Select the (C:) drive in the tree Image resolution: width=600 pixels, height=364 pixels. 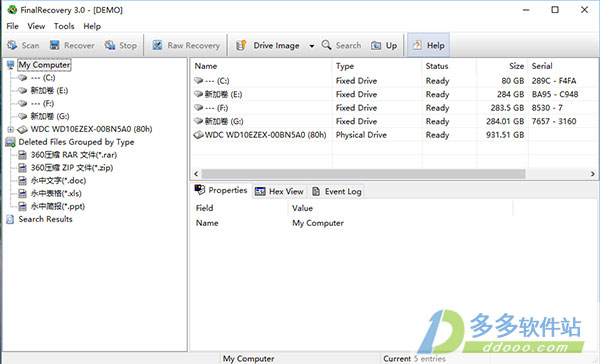(43, 78)
